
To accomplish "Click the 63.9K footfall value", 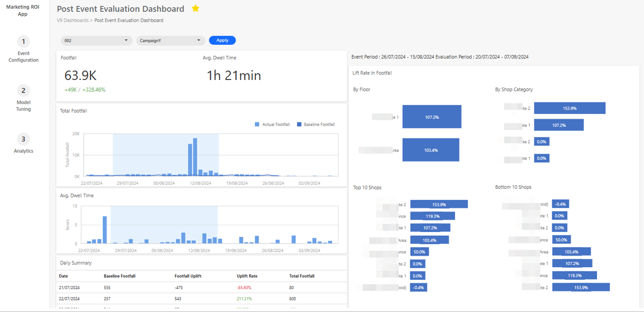I will click(x=80, y=75).
